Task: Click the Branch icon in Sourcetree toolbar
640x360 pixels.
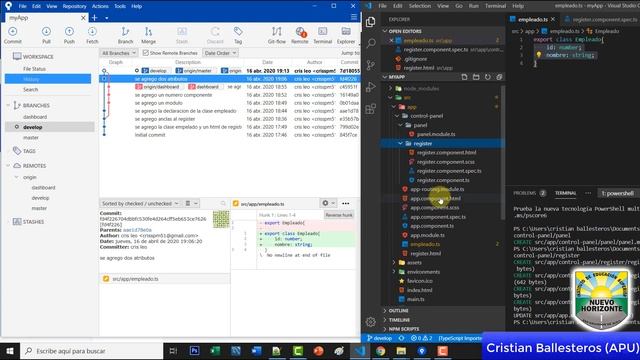Action: pyautogui.click(x=125, y=31)
